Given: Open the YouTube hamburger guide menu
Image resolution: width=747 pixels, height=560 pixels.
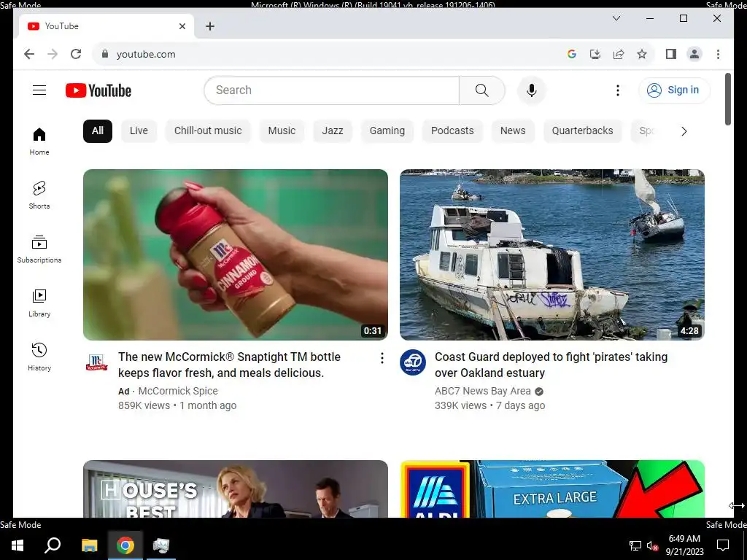Looking at the screenshot, I should [39, 90].
